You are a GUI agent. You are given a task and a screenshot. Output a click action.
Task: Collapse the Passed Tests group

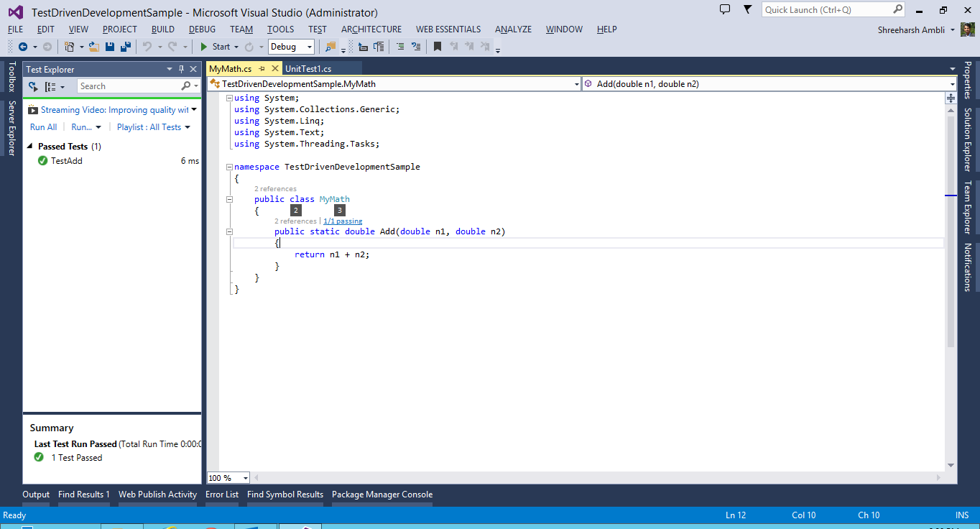pos(30,147)
